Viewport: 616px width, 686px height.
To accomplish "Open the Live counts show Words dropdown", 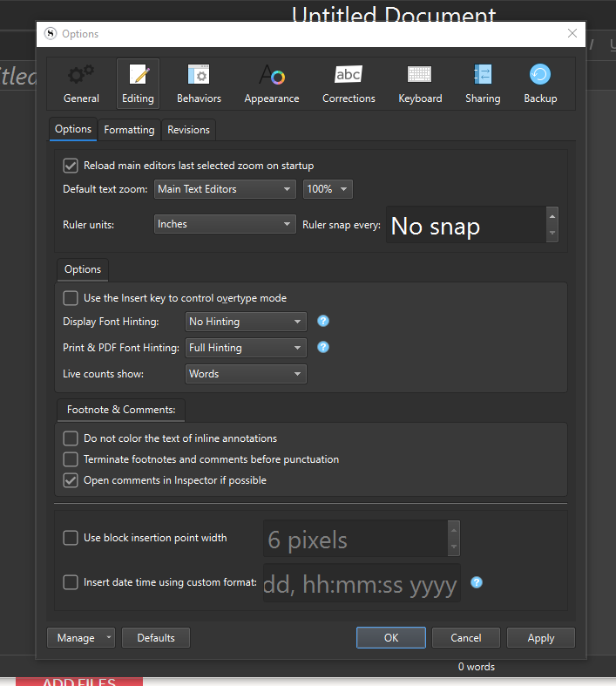I will pos(246,374).
